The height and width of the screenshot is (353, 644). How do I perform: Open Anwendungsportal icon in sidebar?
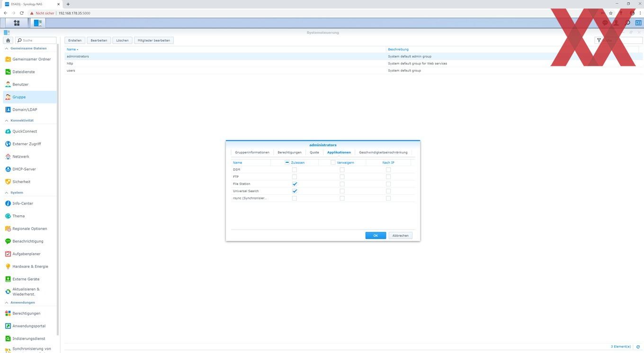click(8, 326)
